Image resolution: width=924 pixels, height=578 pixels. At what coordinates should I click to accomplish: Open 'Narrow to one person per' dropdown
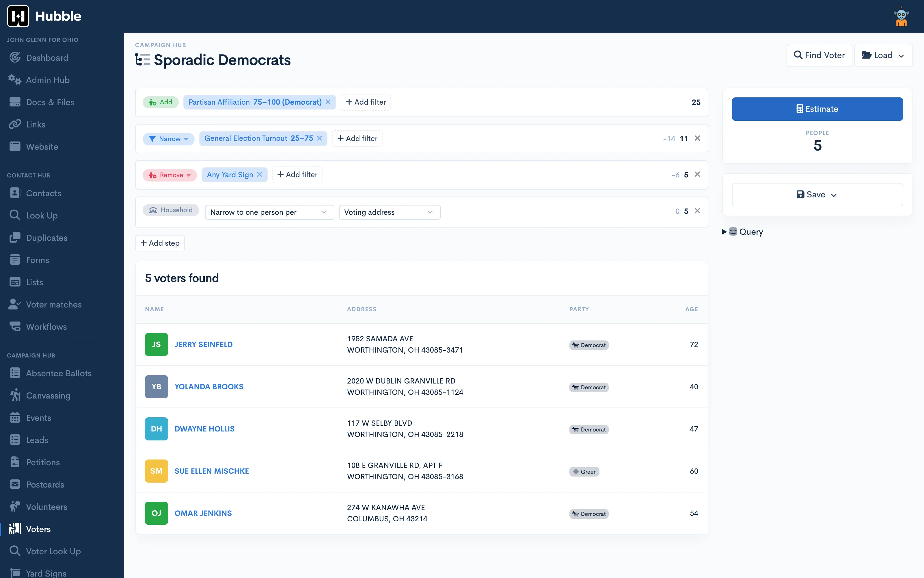pos(269,212)
